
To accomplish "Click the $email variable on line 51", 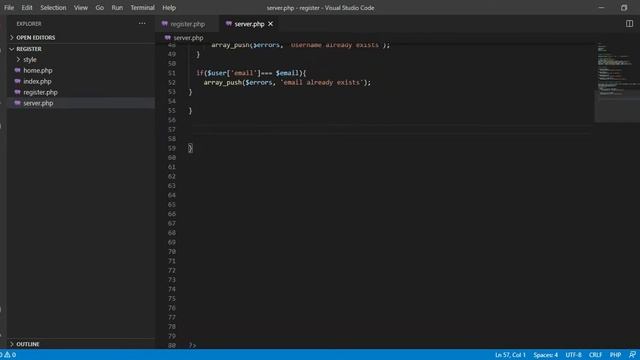I will (287, 73).
